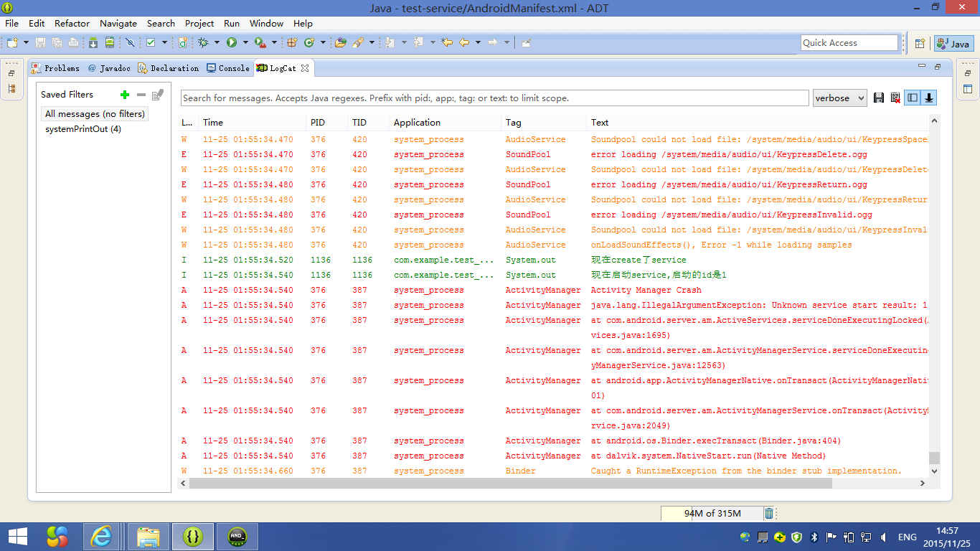The image size is (980, 551).
Task: Click the Skip All Breakpoints icon
Action: point(130,43)
